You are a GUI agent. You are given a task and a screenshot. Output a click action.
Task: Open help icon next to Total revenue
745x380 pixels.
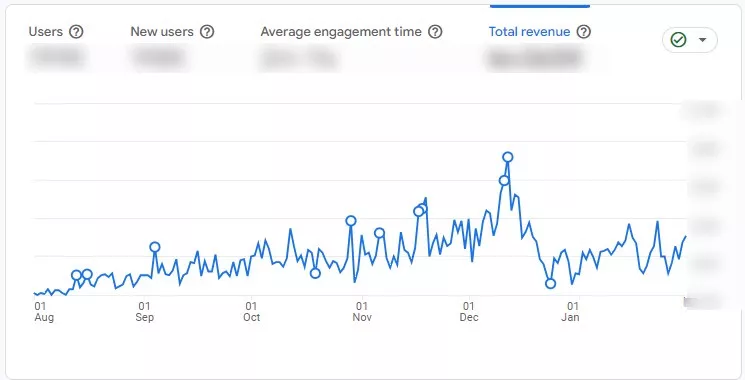[583, 32]
